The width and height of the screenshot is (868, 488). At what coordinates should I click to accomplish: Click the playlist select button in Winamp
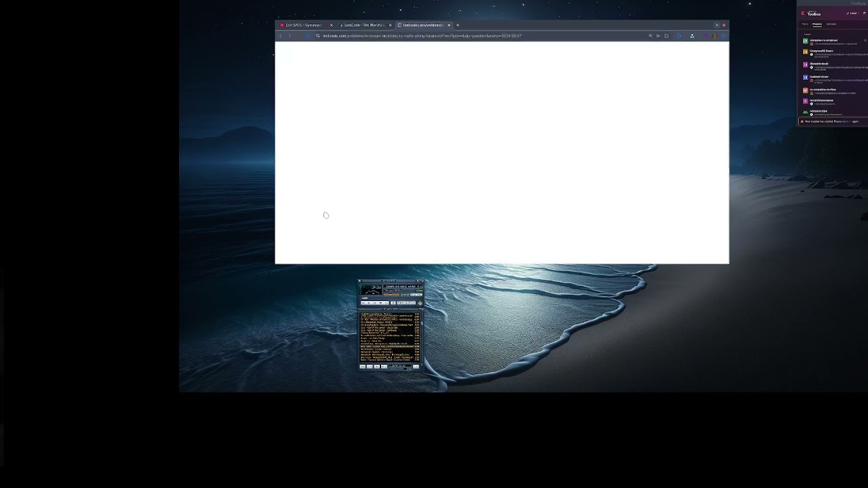click(x=376, y=367)
